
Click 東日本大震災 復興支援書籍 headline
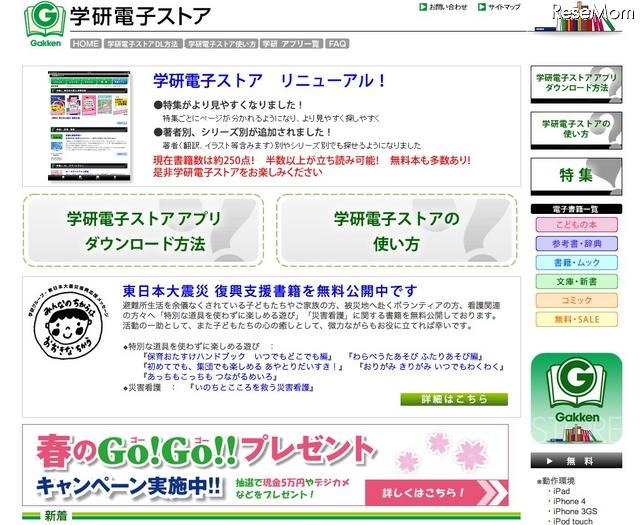[x=270, y=291]
